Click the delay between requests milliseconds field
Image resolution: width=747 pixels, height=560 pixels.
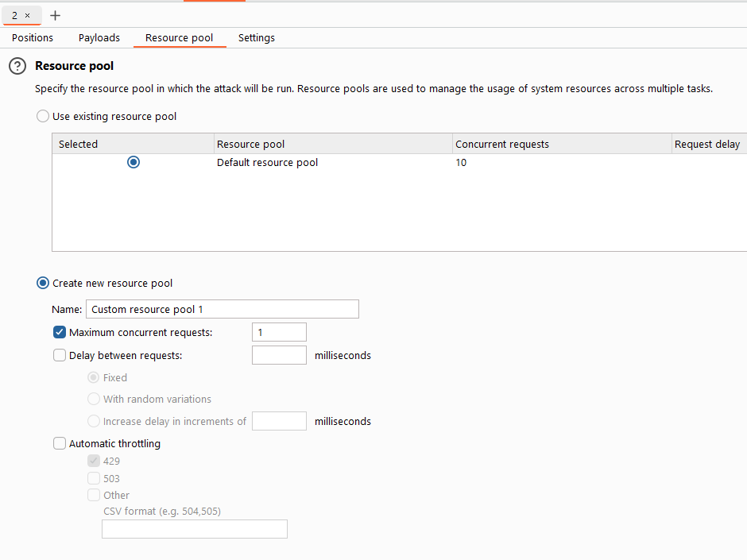tap(279, 355)
